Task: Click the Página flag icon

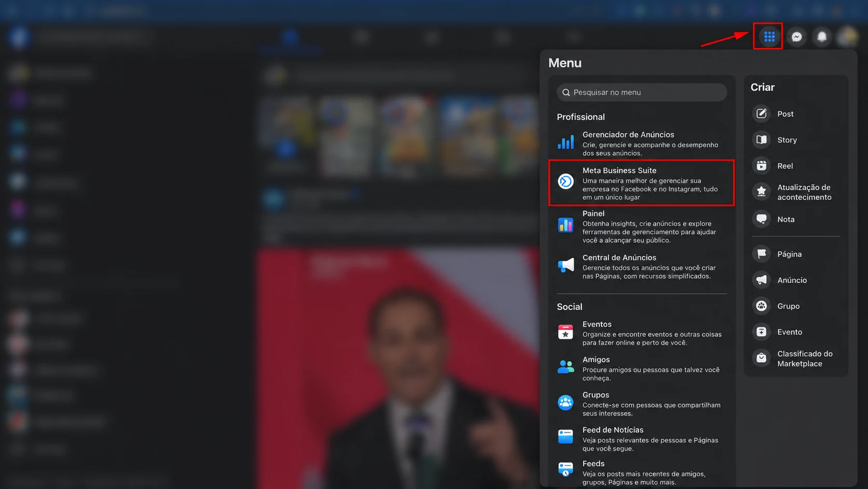Action: click(762, 254)
